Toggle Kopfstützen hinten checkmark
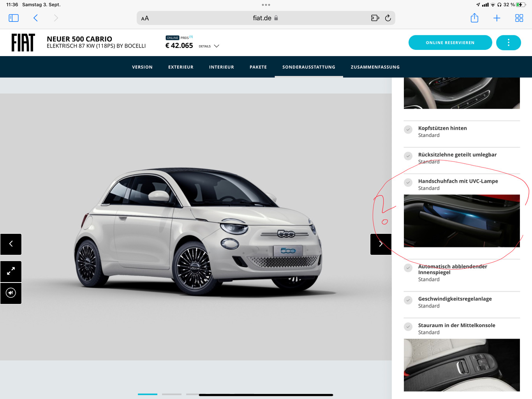Screen dimensions: 532x399 click(408, 129)
